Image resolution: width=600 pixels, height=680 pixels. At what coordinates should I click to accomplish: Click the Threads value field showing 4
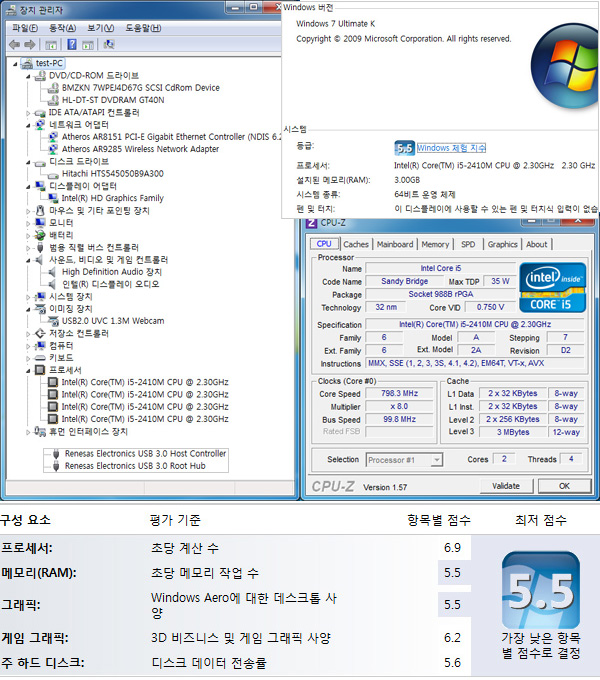[571, 459]
